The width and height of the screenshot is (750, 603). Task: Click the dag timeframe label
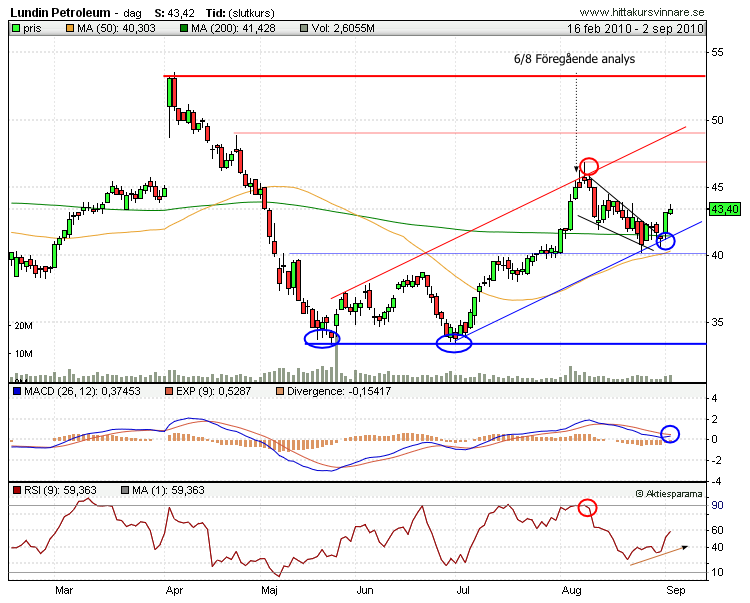tap(132, 13)
